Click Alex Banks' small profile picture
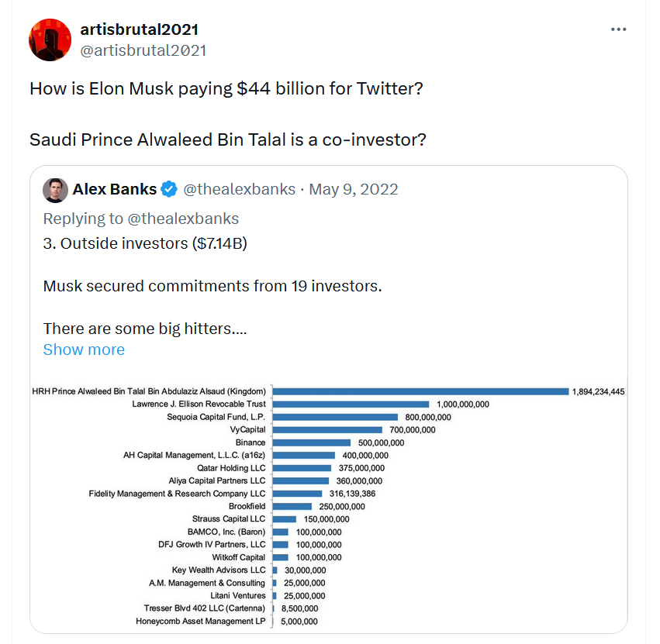 tap(55, 190)
